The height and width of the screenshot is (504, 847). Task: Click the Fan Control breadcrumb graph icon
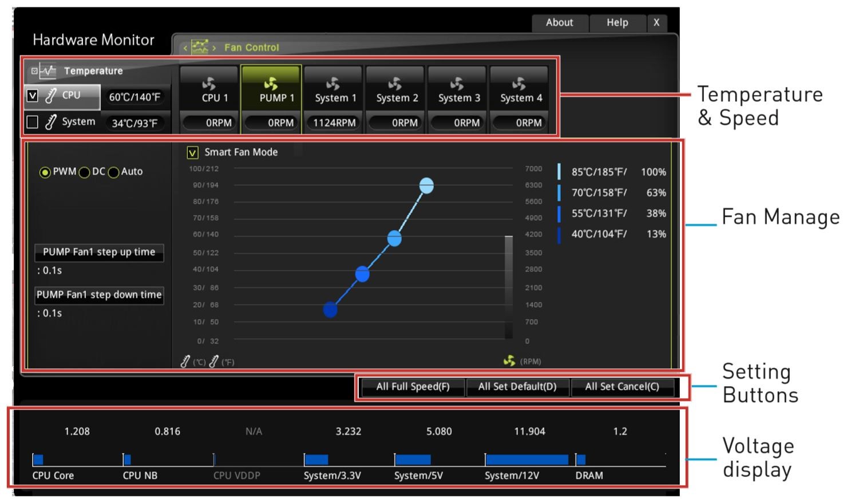pos(200,47)
